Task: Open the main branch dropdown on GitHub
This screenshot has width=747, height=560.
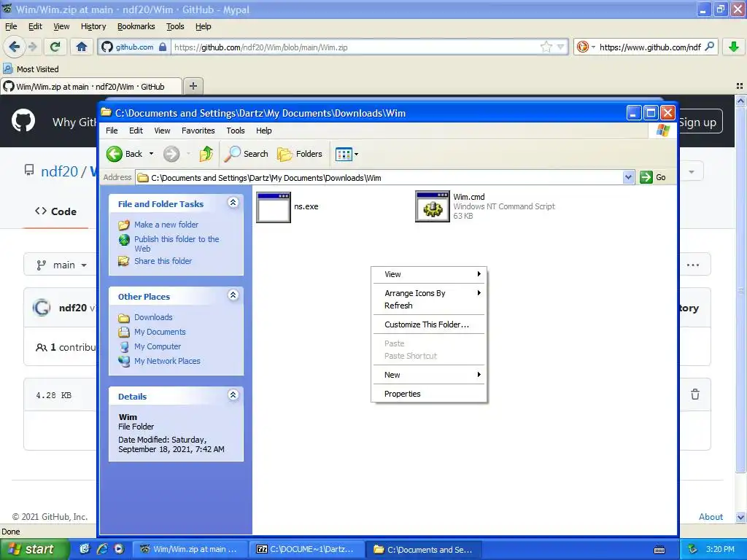Action: click(x=62, y=265)
